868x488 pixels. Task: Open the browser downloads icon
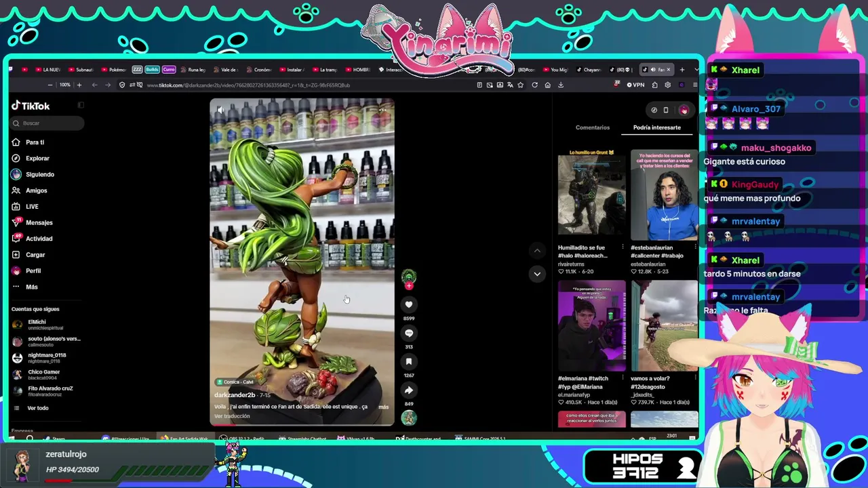point(561,85)
